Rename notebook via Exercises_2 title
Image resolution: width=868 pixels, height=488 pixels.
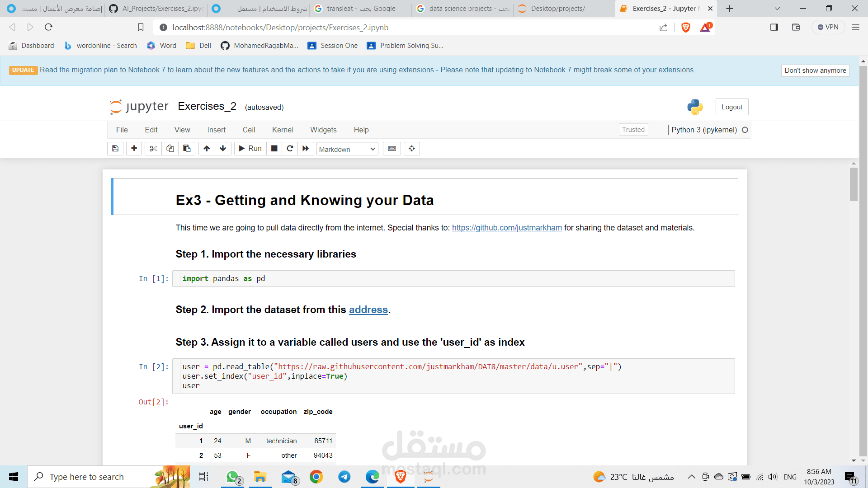207,106
